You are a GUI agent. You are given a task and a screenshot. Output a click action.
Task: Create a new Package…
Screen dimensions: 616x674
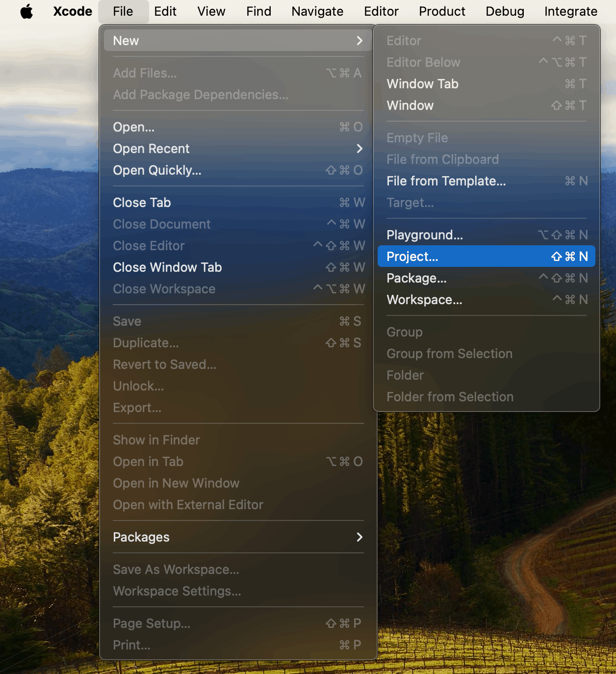[x=487, y=278]
